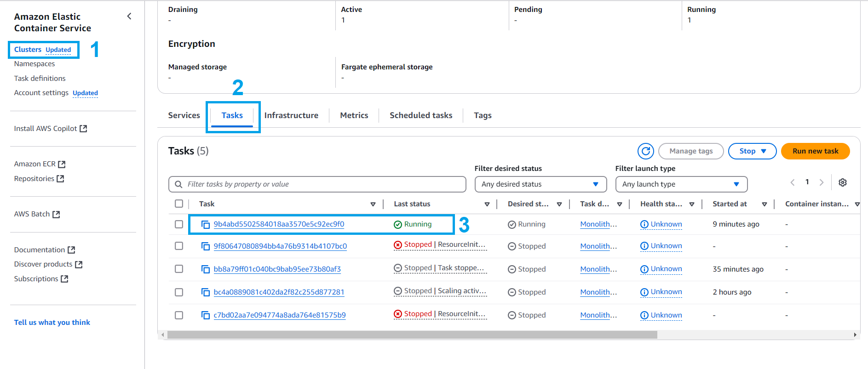Open the Any launch type dropdown

pyautogui.click(x=681, y=184)
